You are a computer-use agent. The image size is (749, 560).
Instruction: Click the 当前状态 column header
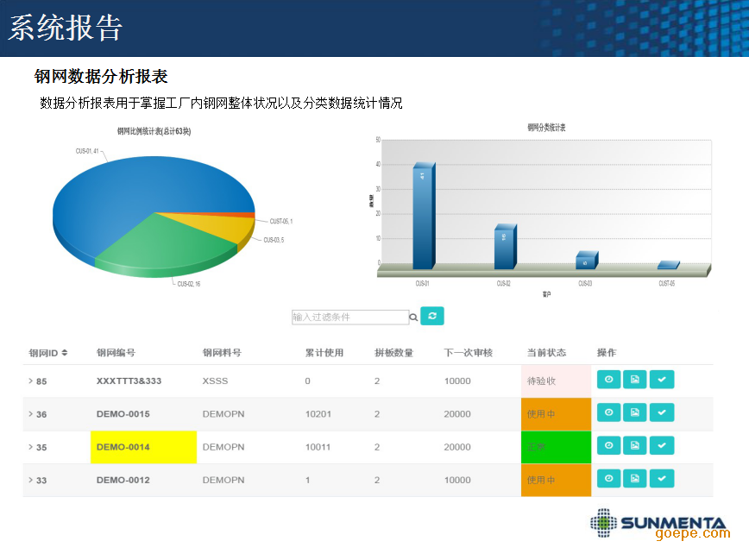tap(546, 353)
